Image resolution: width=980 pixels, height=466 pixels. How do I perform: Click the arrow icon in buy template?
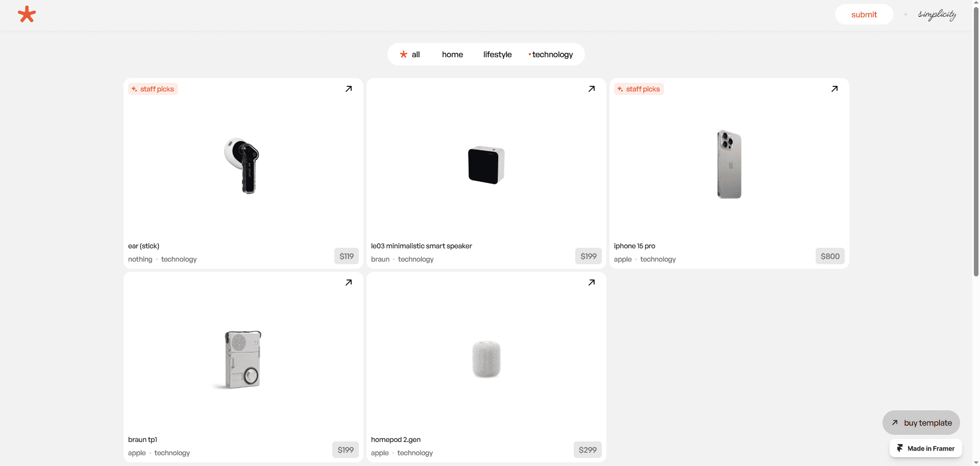pos(895,423)
